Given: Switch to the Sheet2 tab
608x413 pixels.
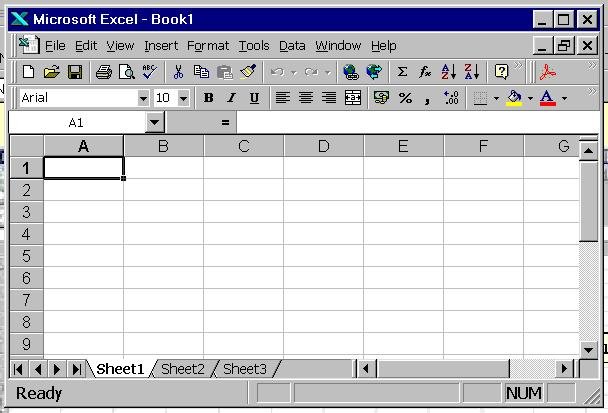Looking at the screenshot, I should (183, 369).
